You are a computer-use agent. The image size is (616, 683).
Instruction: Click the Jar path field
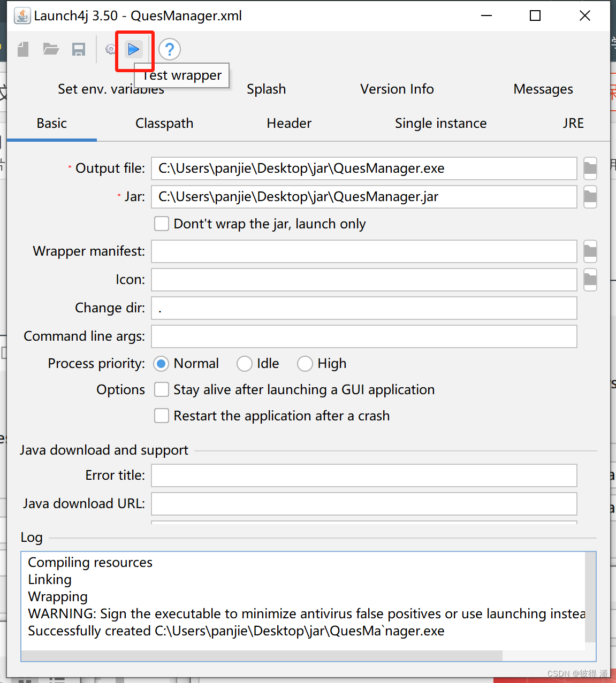click(364, 197)
